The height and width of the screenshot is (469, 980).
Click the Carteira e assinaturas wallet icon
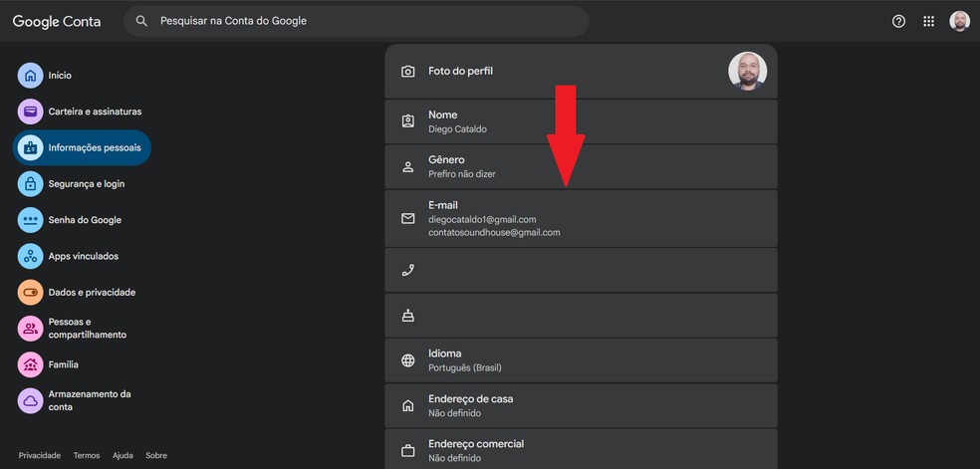pyautogui.click(x=31, y=112)
